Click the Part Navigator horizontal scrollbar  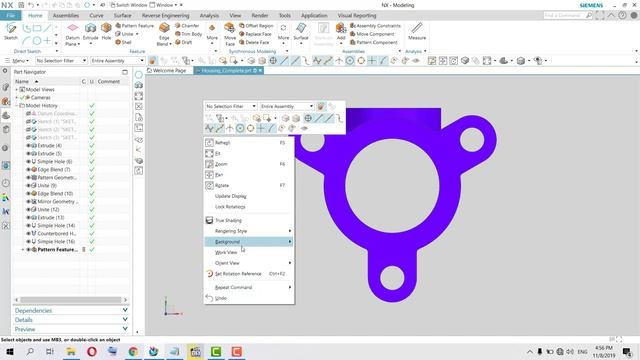[x=71, y=300]
